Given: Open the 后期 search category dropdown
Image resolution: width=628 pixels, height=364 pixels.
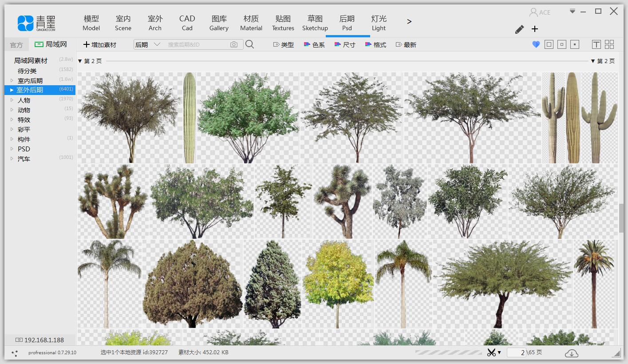Looking at the screenshot, I should click(148, 44).
